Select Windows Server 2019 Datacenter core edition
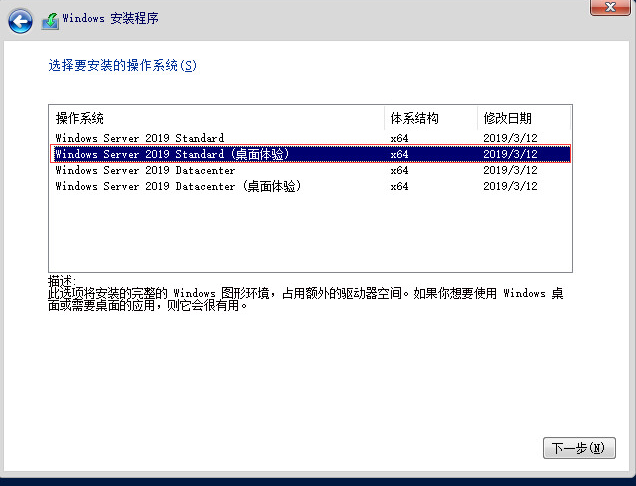This screenshot has width=636, height=486. (310, 170)
